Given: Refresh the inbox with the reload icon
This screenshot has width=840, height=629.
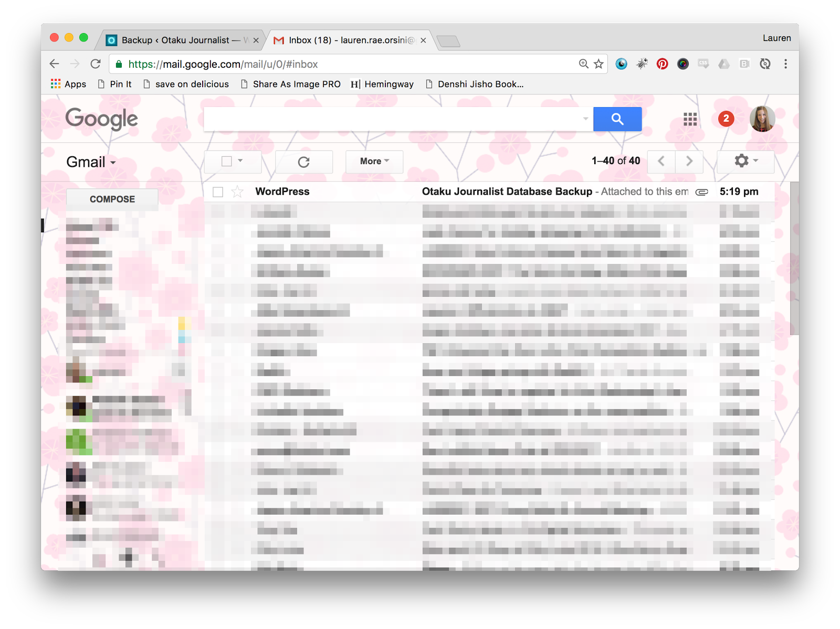Looking at the screenshot, I should tap(303, 162).
